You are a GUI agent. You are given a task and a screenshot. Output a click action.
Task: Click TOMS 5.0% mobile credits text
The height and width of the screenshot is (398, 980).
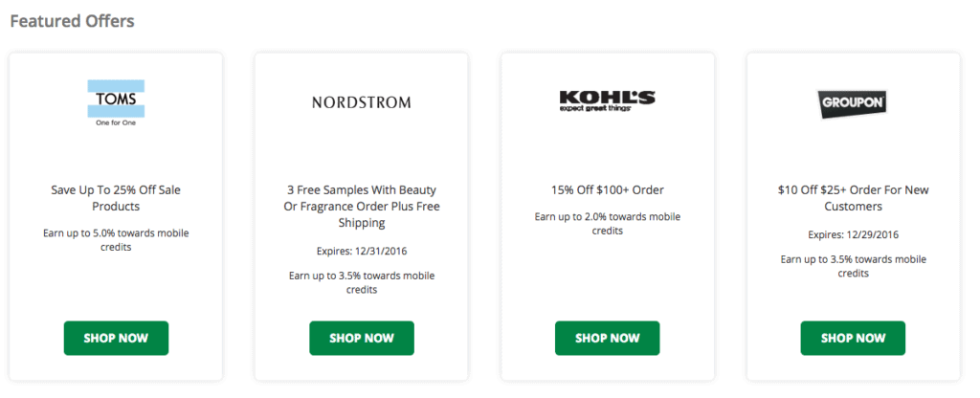[x=116, y=239]
